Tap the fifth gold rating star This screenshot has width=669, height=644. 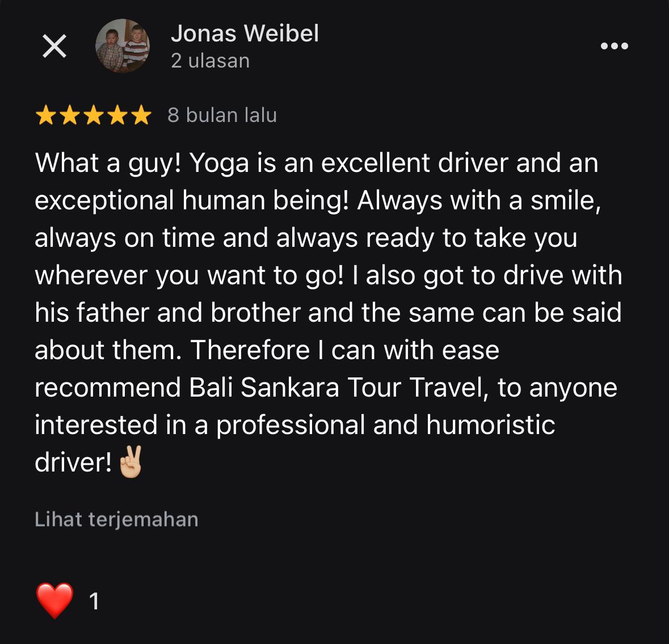point(141,115)
